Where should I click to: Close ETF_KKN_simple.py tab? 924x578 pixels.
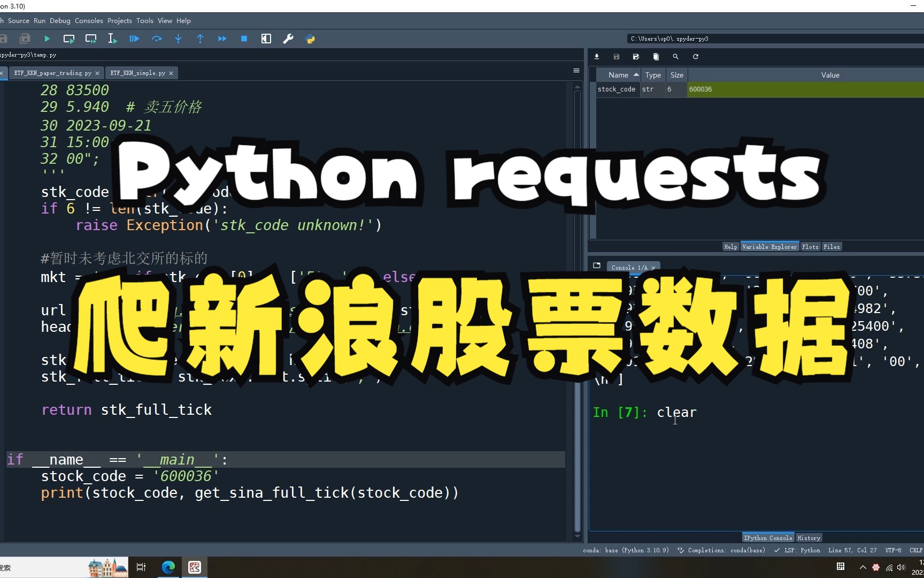point(171,73)
